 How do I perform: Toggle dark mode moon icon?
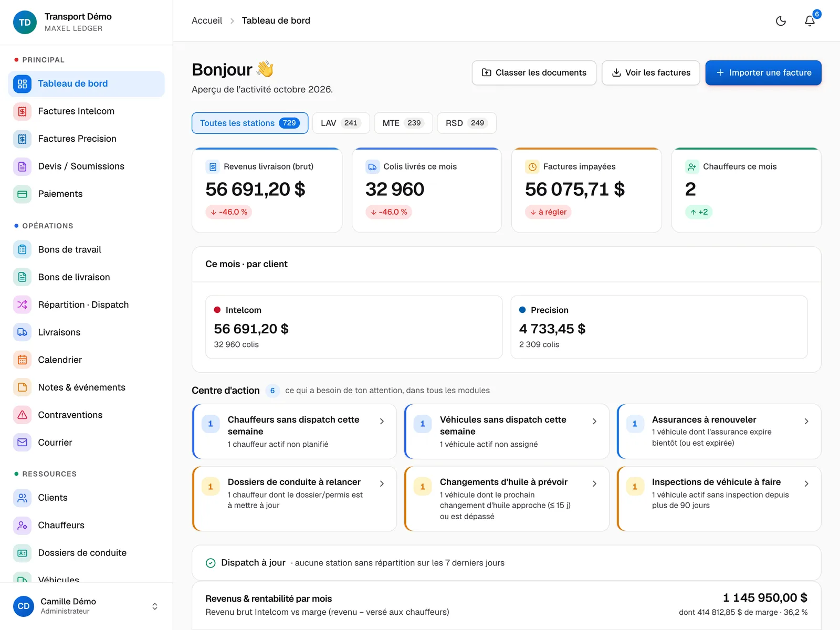click(x=781, y=21)
